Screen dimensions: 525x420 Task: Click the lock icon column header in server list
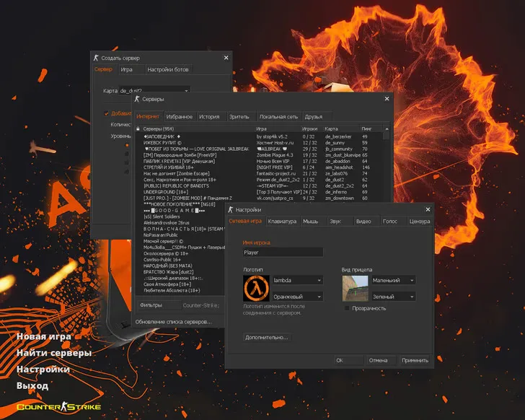(138, 128)
